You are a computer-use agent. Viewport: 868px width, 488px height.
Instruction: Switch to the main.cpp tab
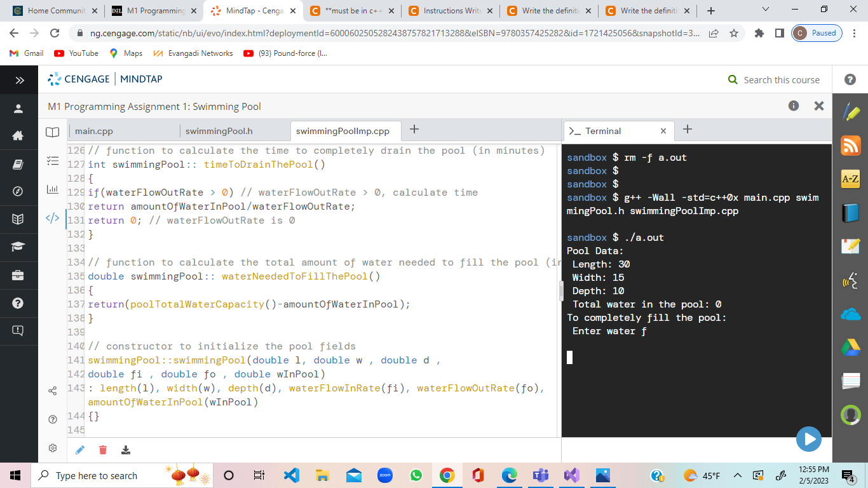(x=95, y=130)
